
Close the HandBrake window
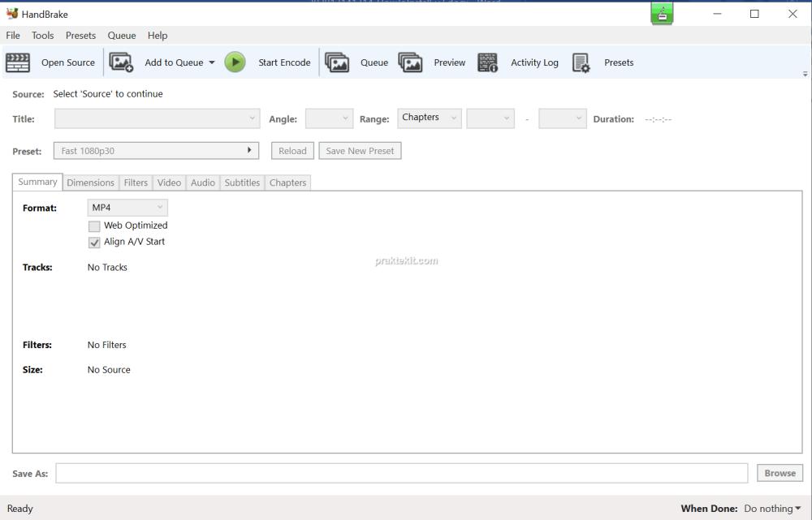(x=793, y=14)
